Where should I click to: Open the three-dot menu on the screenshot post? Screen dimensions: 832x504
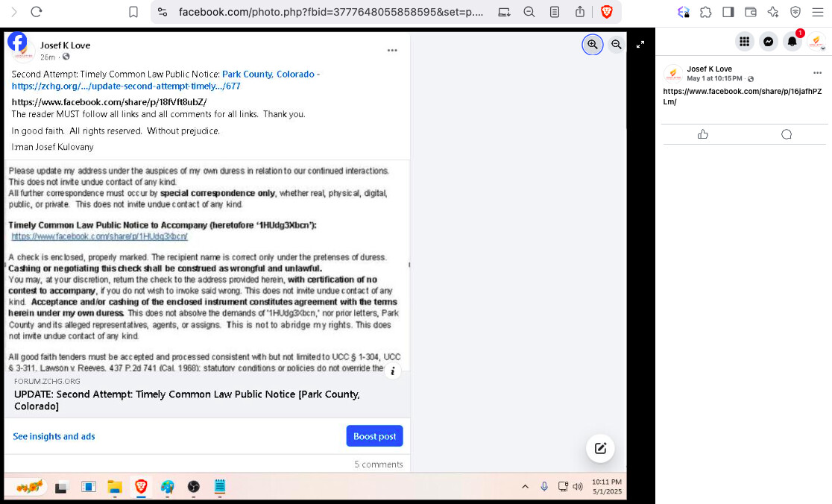pyautogui.click(x=392, y=51)
